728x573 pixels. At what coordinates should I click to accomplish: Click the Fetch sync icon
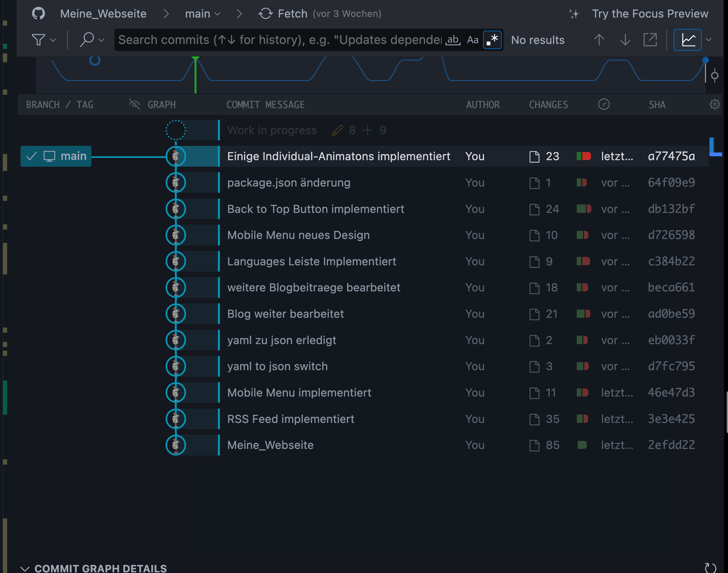(265, 14)
